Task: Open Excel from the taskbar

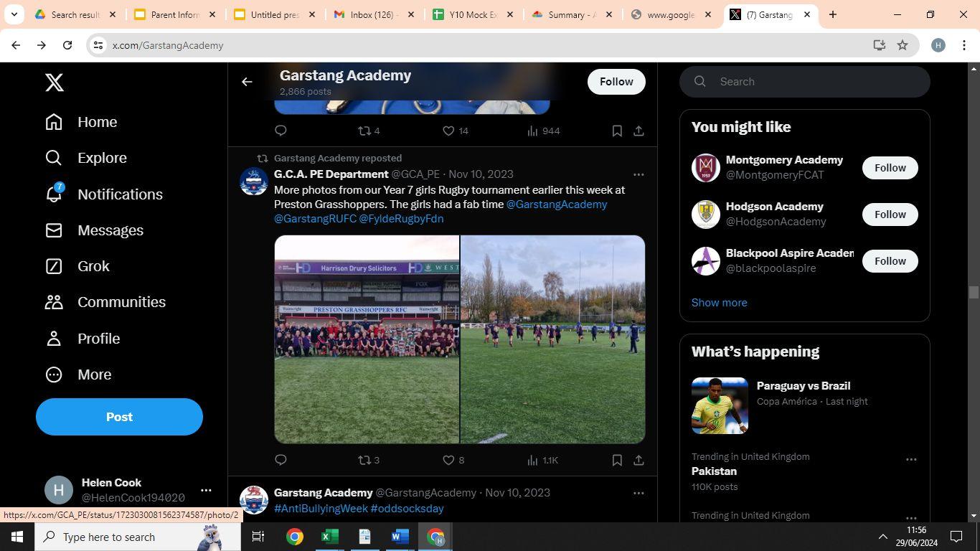Action: [329, 537]
